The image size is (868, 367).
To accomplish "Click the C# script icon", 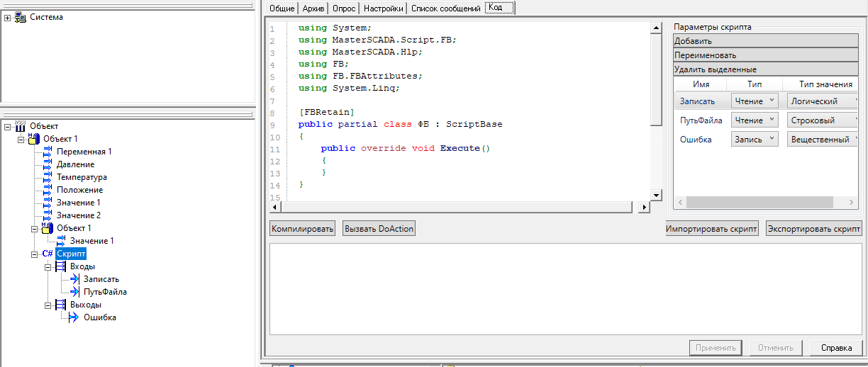I will (48, 254).
